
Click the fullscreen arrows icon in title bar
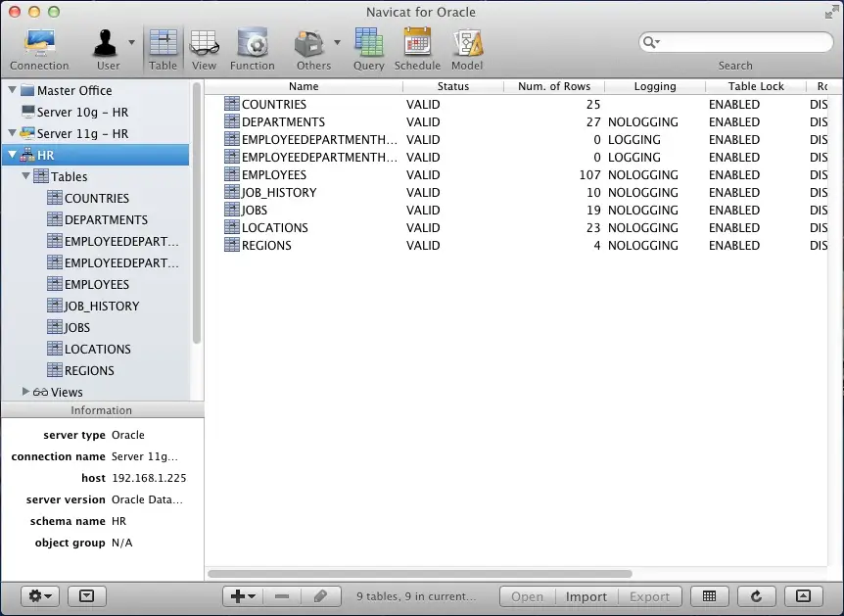coord(831,12)
